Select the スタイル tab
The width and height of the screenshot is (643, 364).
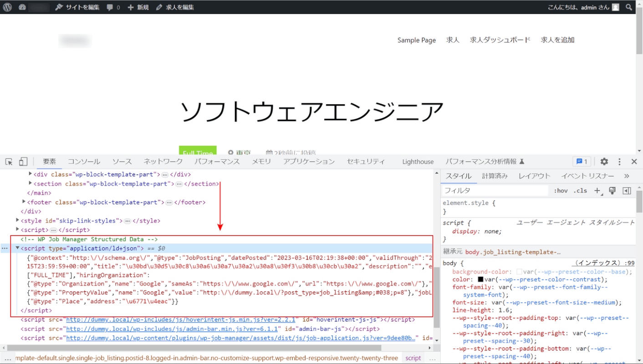coord(459,176)
